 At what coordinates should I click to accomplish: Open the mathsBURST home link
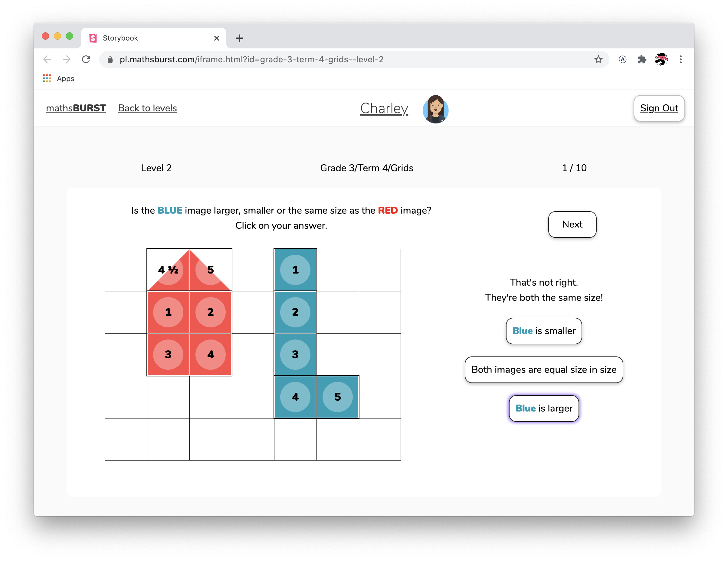point(76,108)
